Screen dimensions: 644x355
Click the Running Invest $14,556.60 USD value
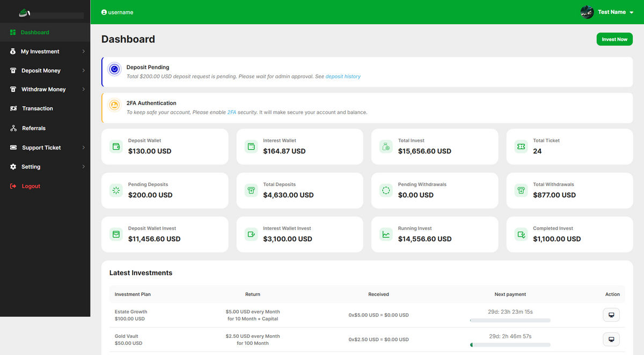tap(425, 239)
